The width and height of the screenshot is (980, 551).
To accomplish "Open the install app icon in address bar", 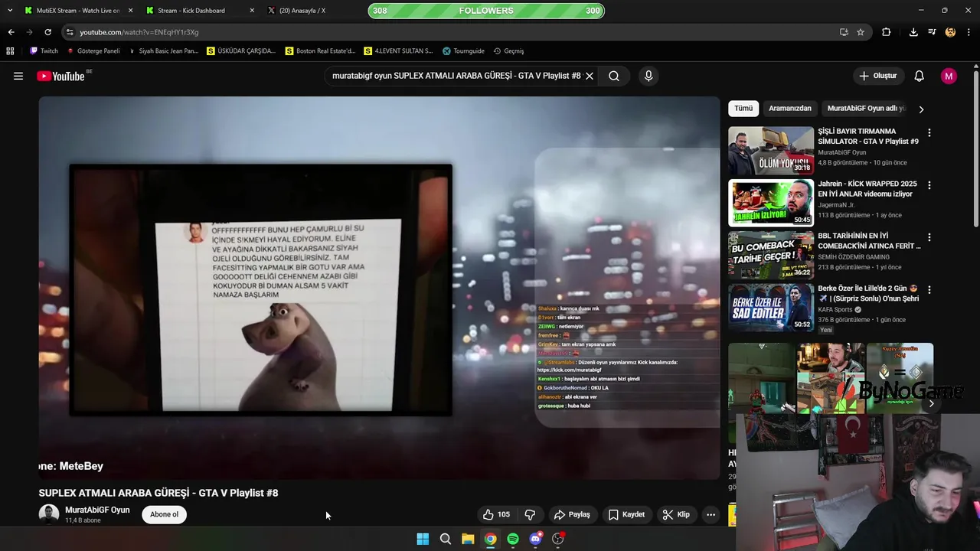I will (844, 32).
